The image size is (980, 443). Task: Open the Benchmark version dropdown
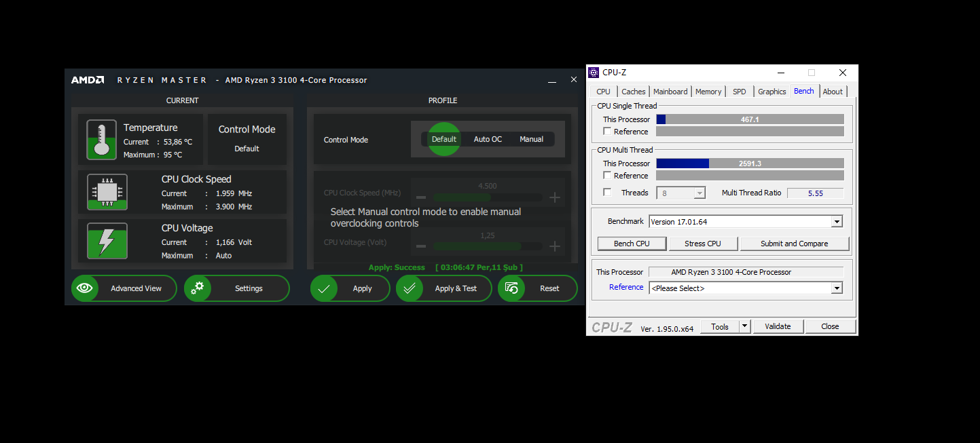pyautogui.click(x=837, y=222)
